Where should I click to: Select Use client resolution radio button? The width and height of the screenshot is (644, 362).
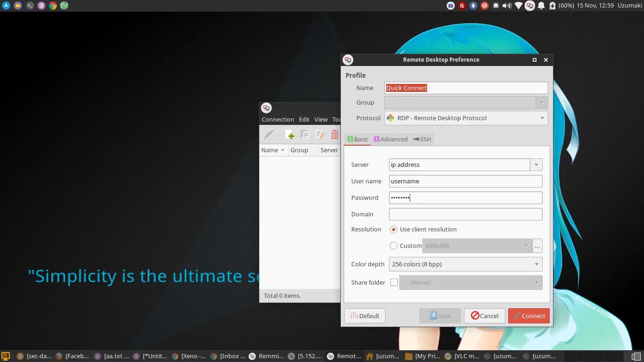click(x=394, y=230)
